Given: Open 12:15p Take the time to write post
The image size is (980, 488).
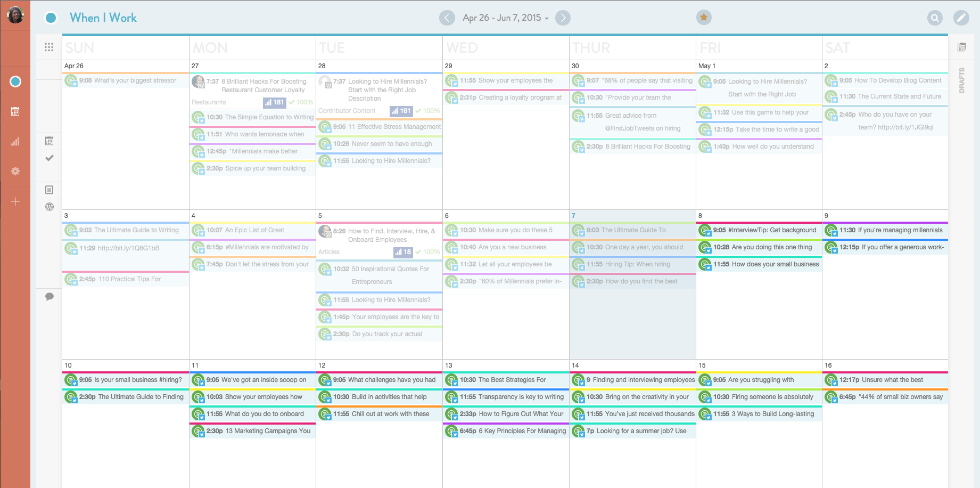Looking at the screenshot, I should click(x=760, y=129).
